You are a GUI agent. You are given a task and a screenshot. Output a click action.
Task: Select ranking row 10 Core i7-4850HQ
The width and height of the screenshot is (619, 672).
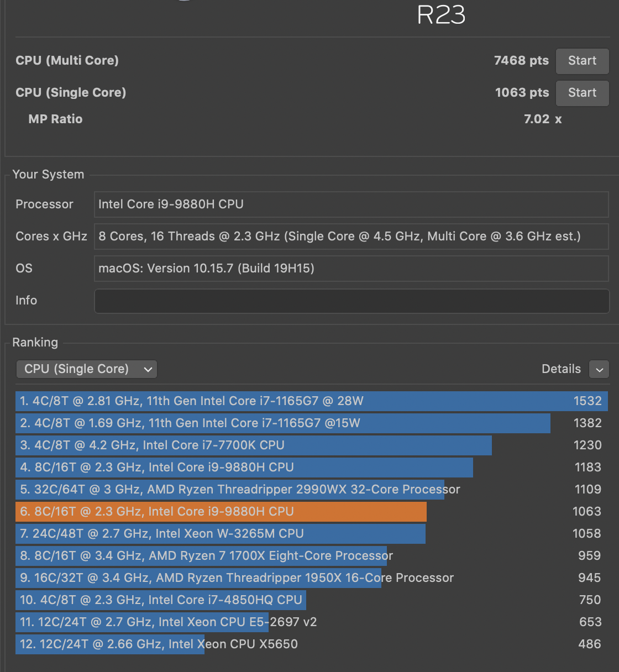click(312, 600)
